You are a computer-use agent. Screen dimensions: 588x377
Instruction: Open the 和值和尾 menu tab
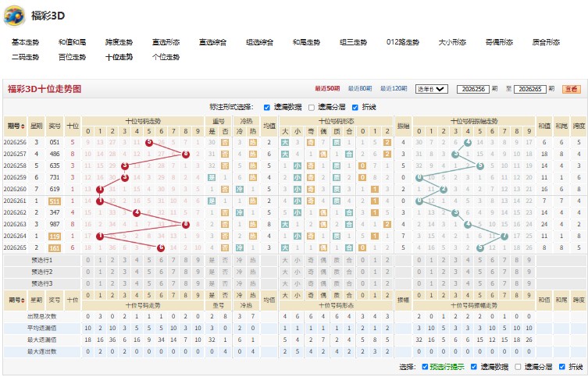click(x=72, y=42)
